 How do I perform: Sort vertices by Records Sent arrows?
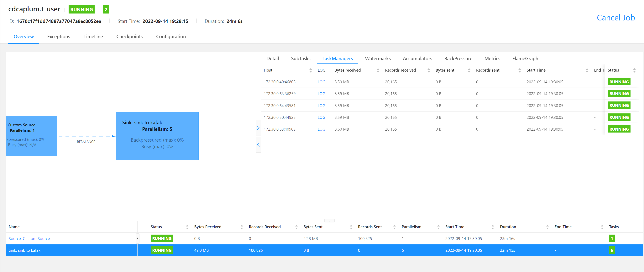[x=395, y=227]
